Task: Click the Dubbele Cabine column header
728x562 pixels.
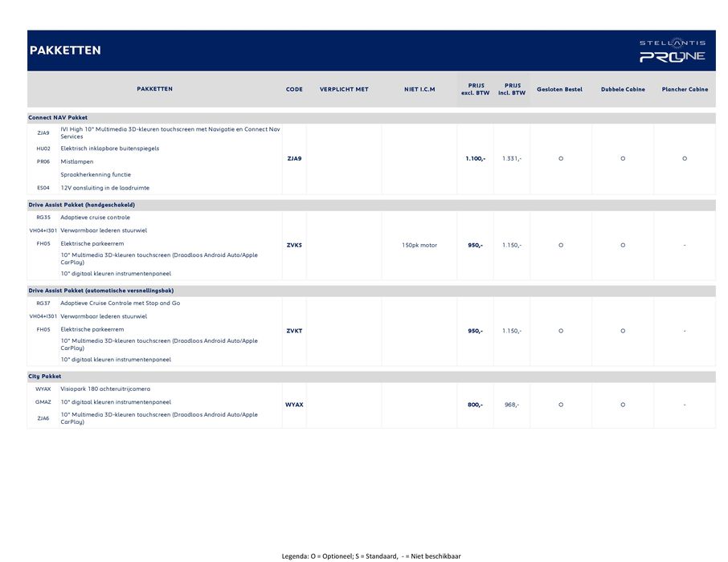Action: pos(623,89)
